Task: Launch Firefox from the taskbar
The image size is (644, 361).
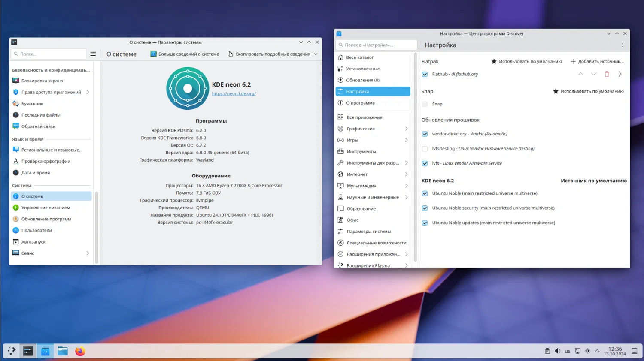Action: 80,351
